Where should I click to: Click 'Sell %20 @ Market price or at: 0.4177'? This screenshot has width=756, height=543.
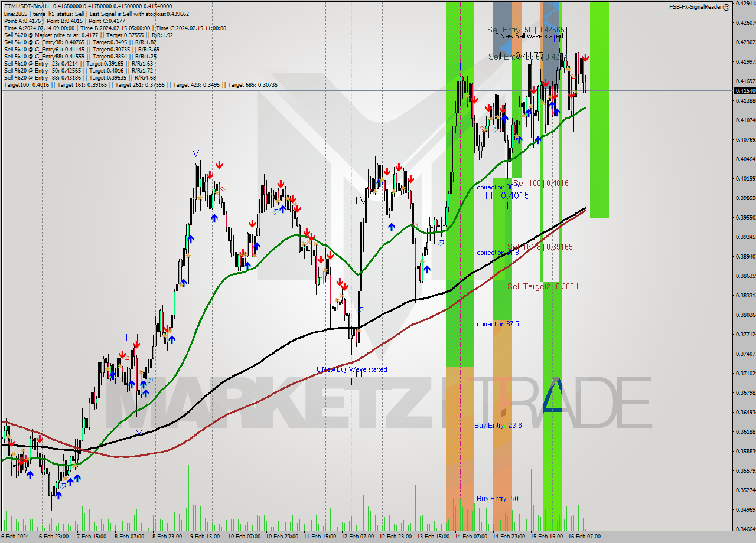pyautogui.click(x=89, y=35)
